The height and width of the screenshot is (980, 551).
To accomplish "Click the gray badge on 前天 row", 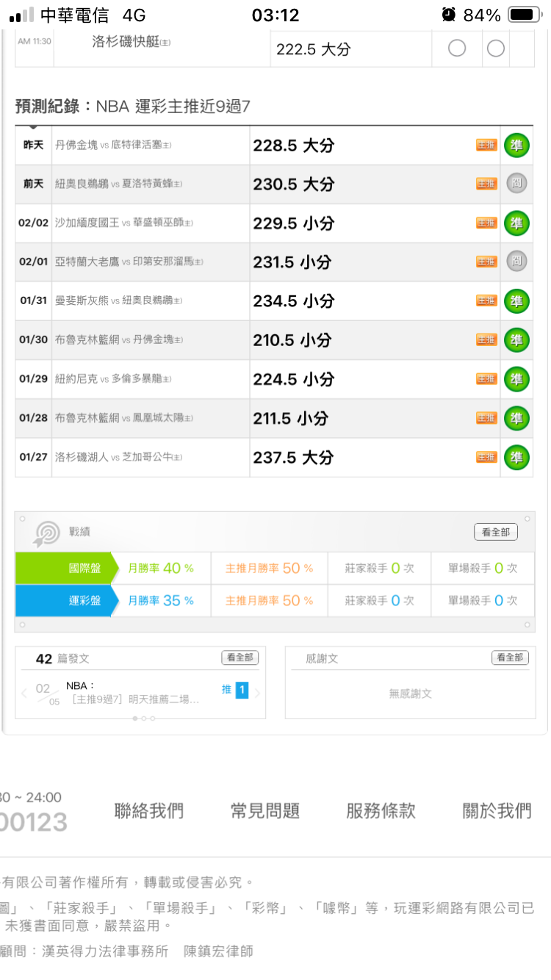I will pos(516,184).
